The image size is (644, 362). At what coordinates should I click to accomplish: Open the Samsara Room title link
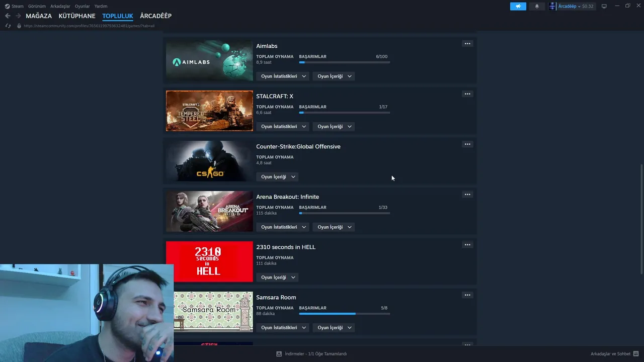[276, 297]
